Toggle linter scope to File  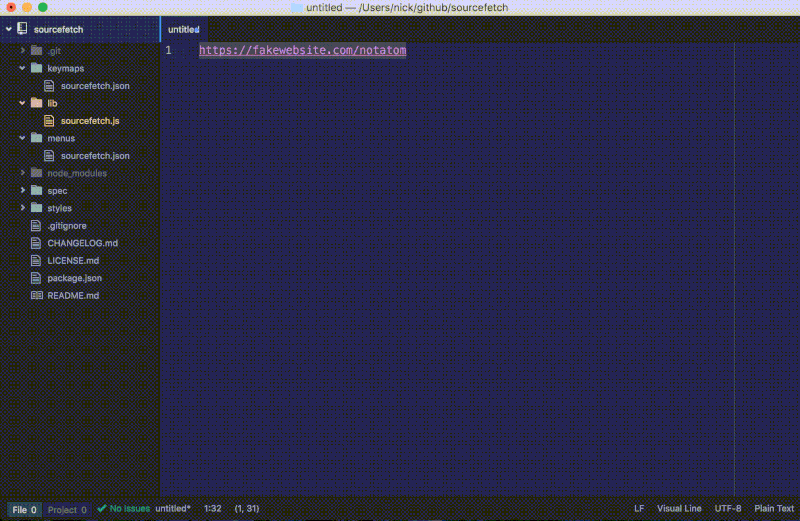pyautogui.click(x=24, y=510)
